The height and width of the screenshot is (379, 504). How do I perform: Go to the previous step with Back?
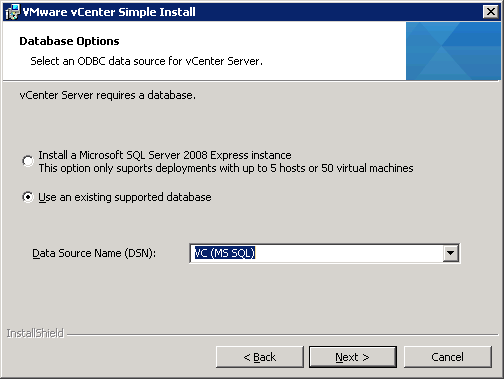pyautogui.click(x=260, y=357)
